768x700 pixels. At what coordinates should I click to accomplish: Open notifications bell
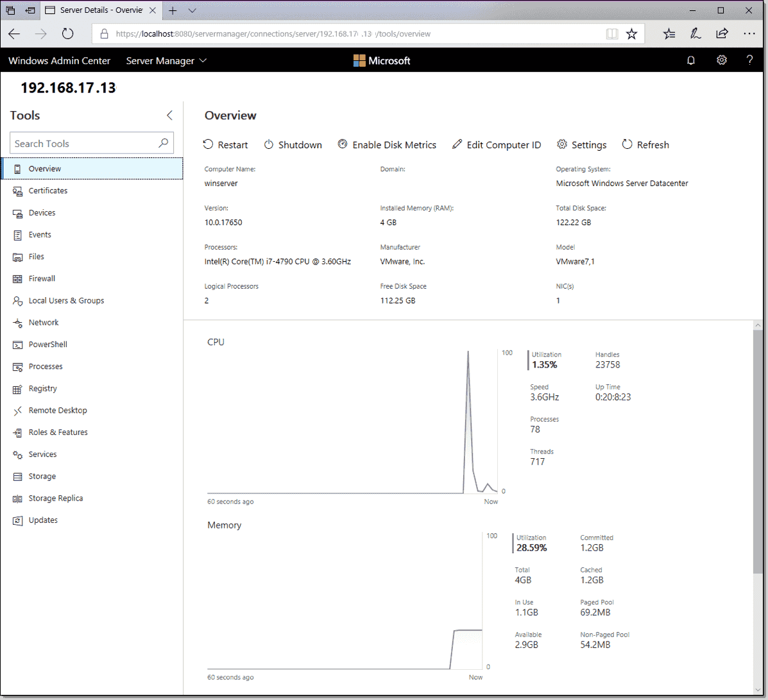click(690, 60)
